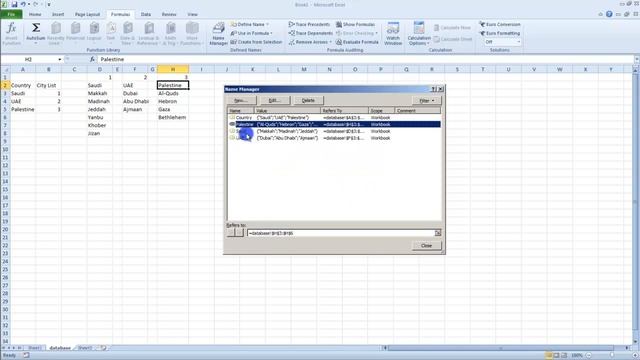Image resolution: width=640 pixels, height=360 pixels.
Task: Open the Text functions list
Action: (111, 34)
